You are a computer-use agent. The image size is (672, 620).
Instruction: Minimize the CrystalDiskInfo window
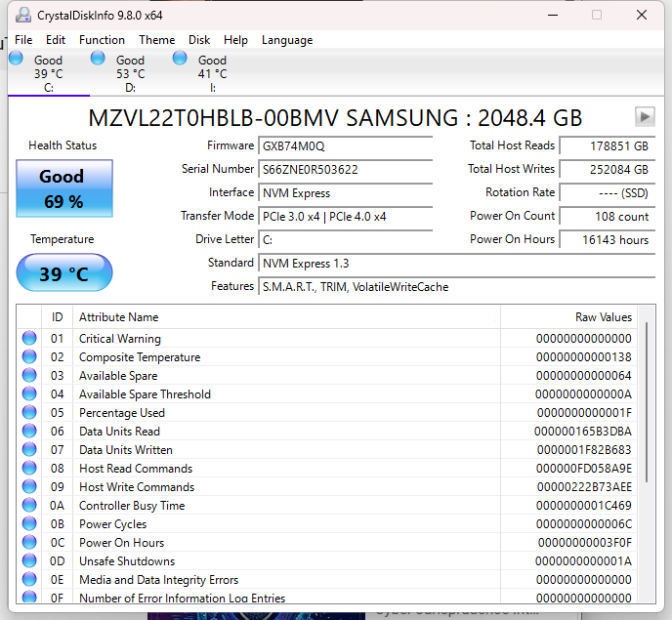(553, 15)
